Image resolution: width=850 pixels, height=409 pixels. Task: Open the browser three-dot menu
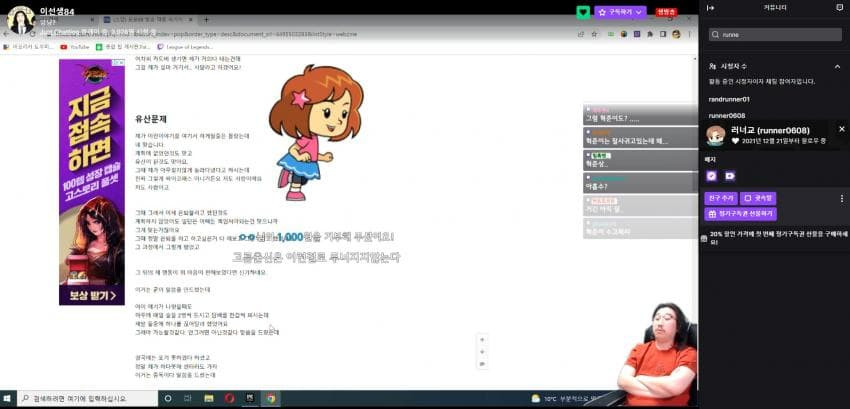pos(689,34)
